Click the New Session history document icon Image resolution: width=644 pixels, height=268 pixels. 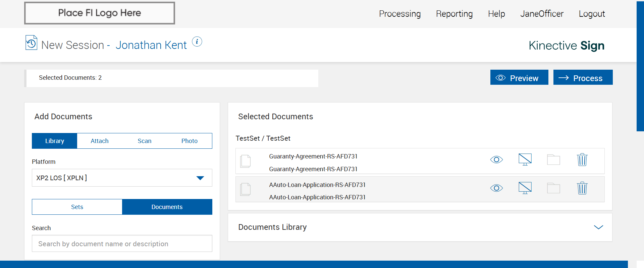coord(31,43)
